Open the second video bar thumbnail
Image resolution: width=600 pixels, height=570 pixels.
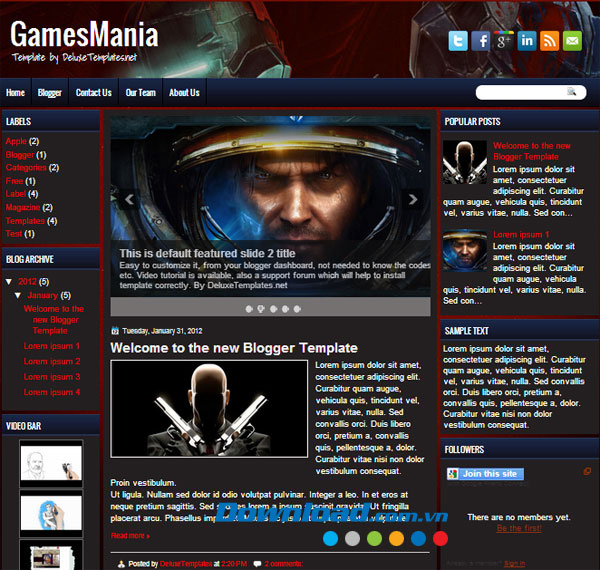(51, 513)
